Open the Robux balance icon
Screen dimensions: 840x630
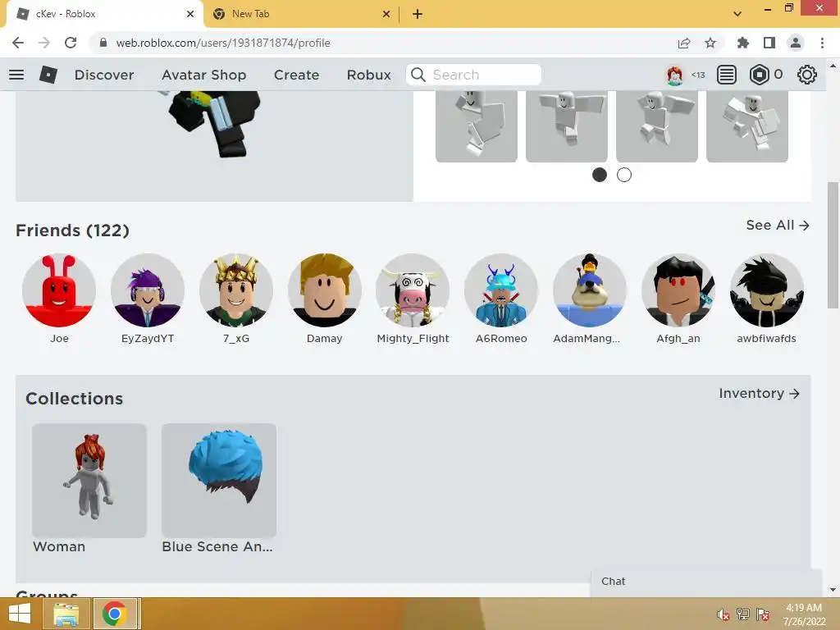759,75
